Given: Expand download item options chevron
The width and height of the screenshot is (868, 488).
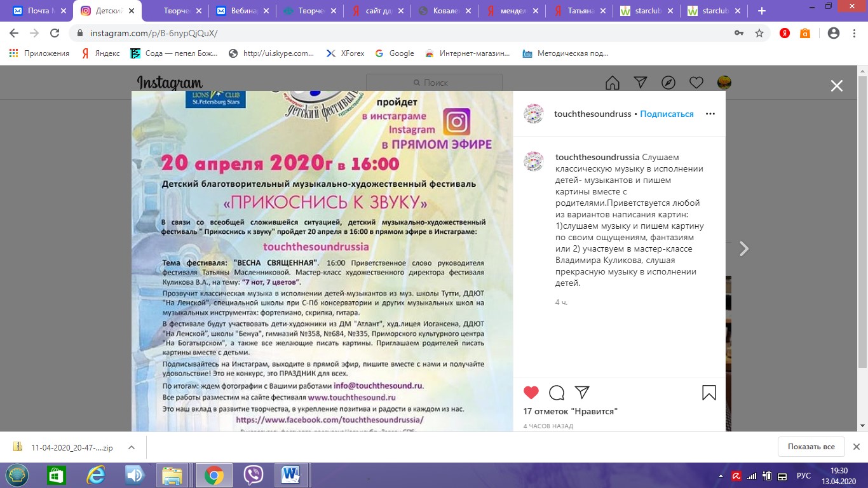Looking at the screenshot, I should pos(132,447).
